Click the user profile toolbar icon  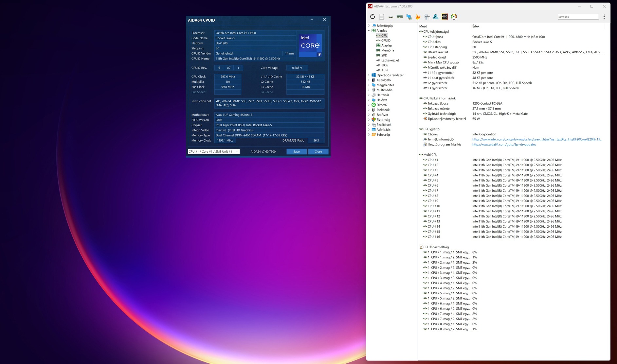point(436,17)
